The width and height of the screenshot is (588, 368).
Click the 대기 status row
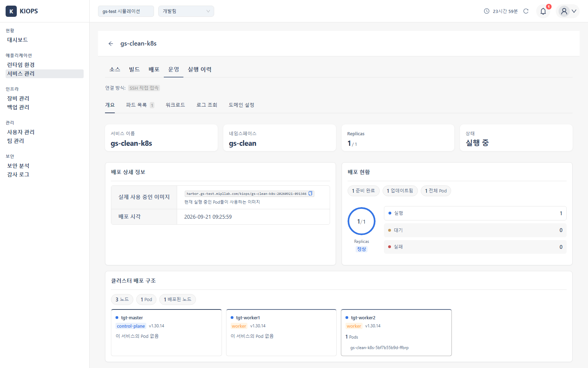coord(475,230)
